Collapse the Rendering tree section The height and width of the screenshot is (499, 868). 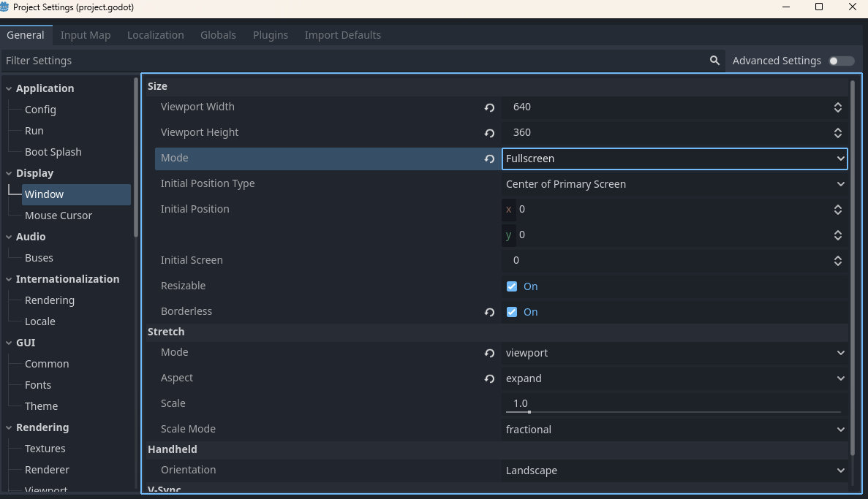click(x=9, y=427)
